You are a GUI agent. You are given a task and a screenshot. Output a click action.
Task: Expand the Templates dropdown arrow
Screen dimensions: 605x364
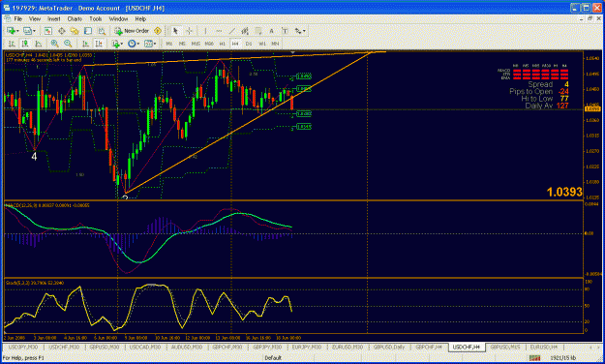pyautogui.click(x=155, y=44)
